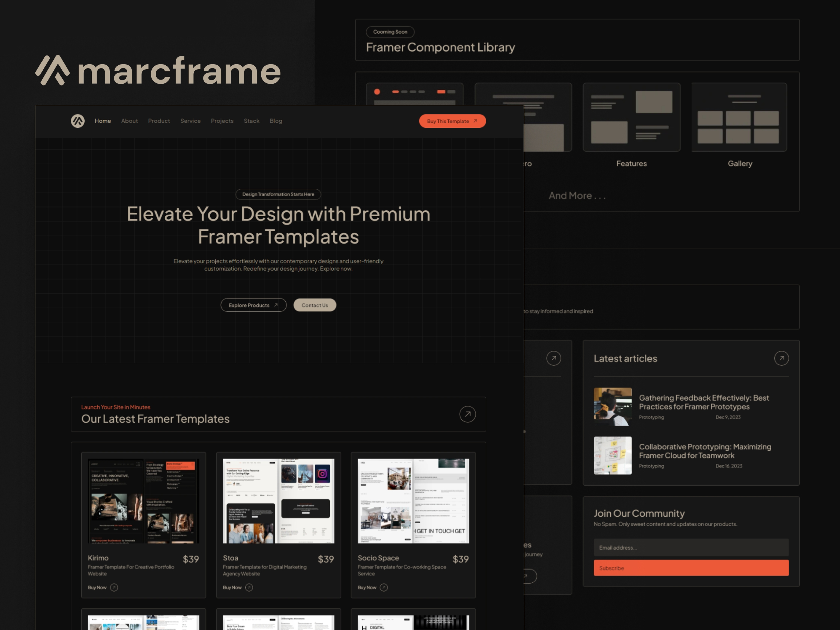Click the Subscribe button in Join Our Community
Viewport: 840px width, 630px height.
click(x=691, y=568)
